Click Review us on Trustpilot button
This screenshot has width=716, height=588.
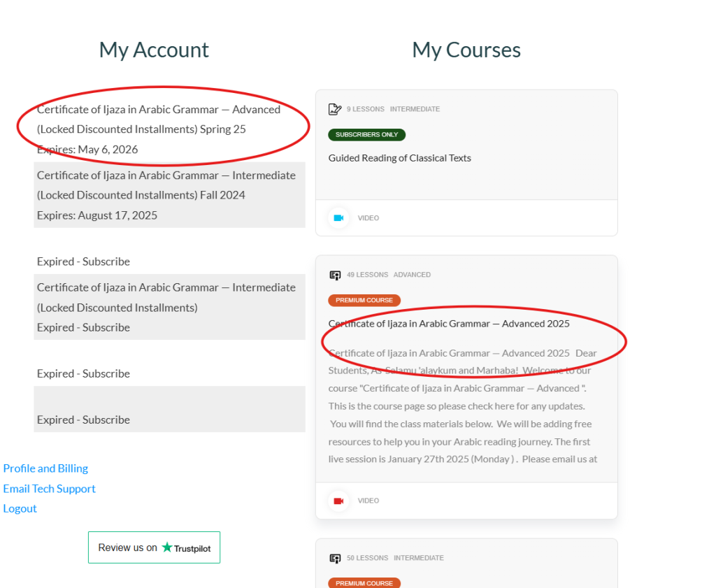[154, 547]
